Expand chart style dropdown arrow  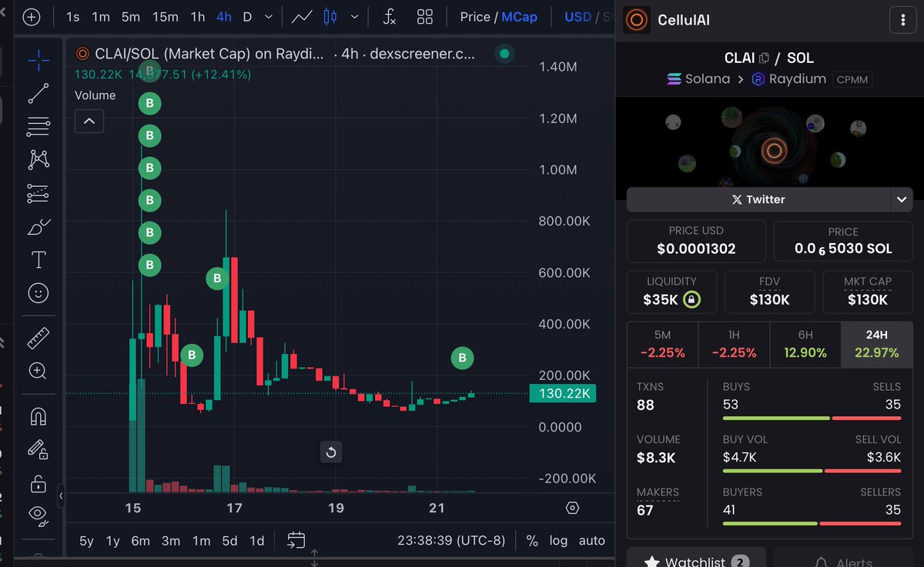point(354,16)
